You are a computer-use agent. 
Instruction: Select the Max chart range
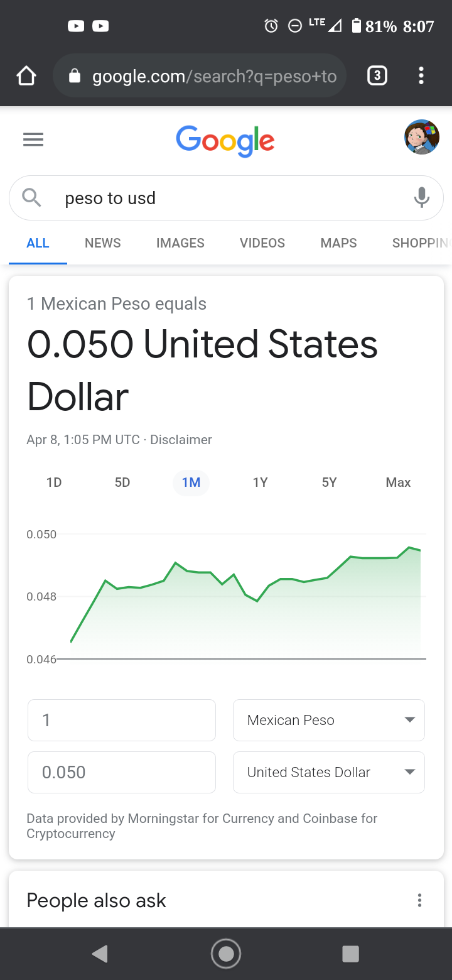(x=398, y=482)
